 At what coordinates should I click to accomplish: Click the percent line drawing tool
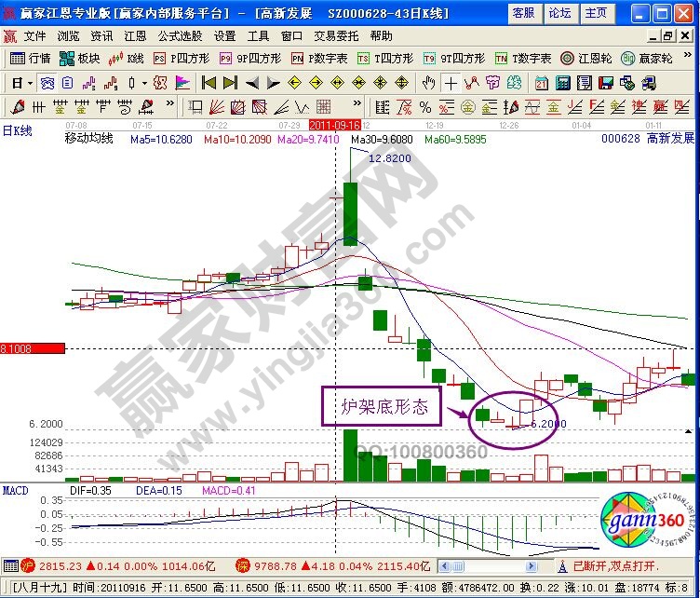point(424,105)
